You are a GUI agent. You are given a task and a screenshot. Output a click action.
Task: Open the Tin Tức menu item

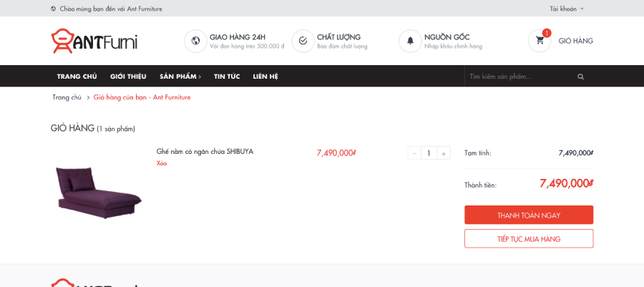click(227, 77)
